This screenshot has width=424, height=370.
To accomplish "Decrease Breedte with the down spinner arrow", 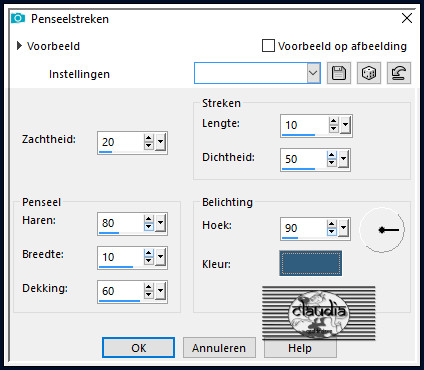I will (149, 261).
